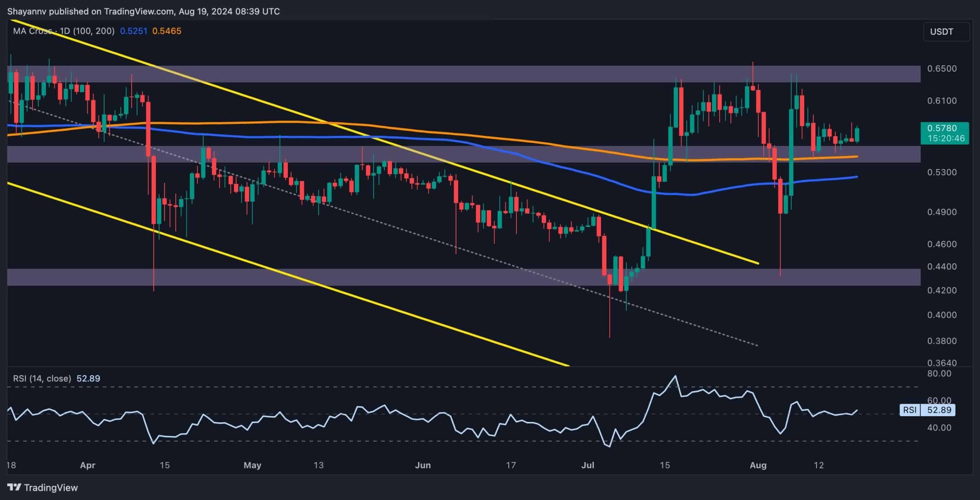Click the Jul label on time axis
The height and width of the screenshot is (500, 980).
tap(588, 465)
